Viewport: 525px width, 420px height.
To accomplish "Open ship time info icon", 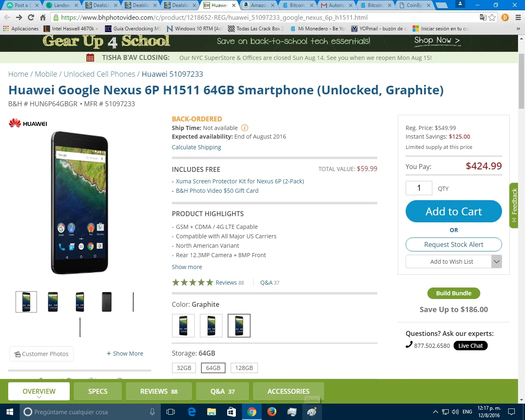I will (244, 128).
